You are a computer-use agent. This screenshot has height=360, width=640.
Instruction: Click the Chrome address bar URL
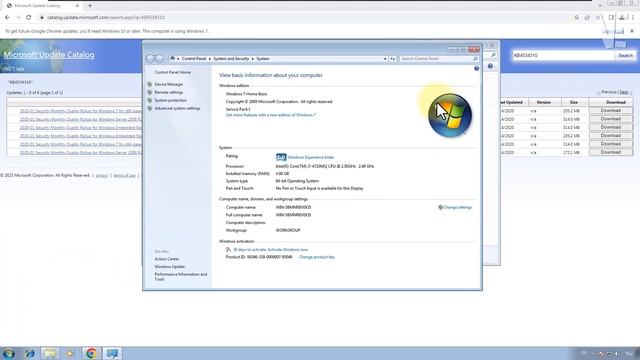point(106,18)
